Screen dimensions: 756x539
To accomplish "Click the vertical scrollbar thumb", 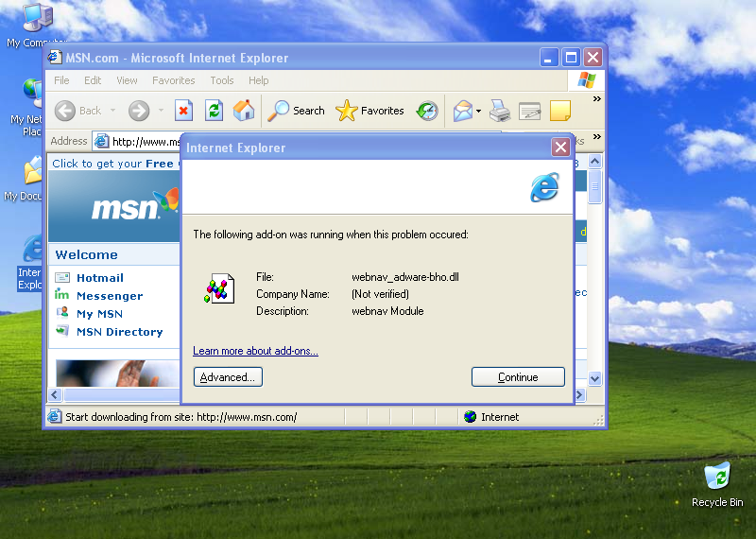I will tap(595, 186).
